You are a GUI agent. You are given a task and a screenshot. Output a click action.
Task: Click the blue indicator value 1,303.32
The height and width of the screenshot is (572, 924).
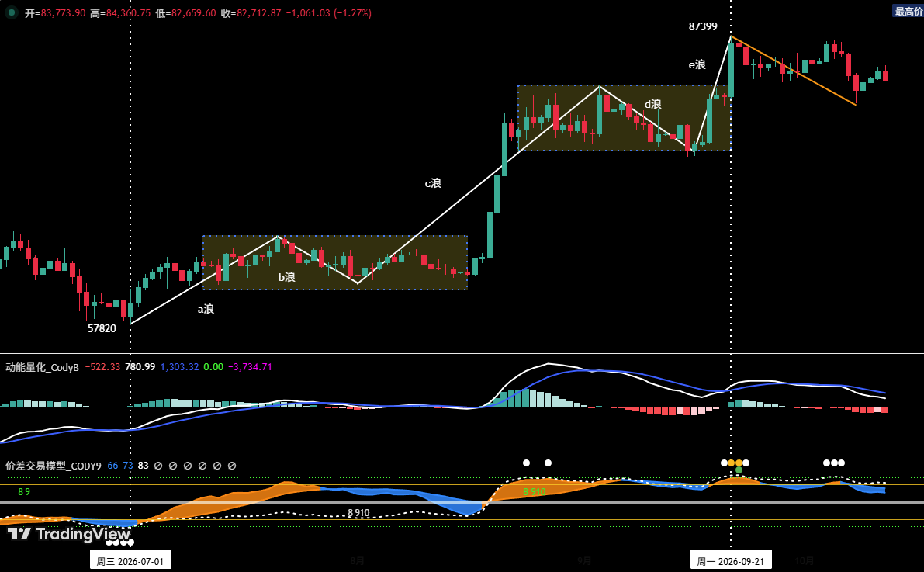click(180, 367)
